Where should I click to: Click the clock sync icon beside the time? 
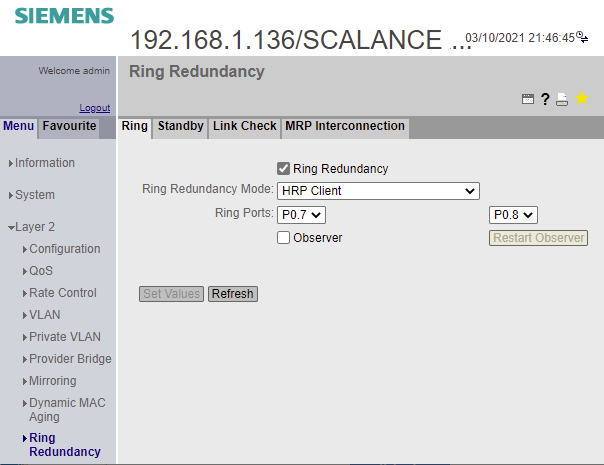(582, 38)
